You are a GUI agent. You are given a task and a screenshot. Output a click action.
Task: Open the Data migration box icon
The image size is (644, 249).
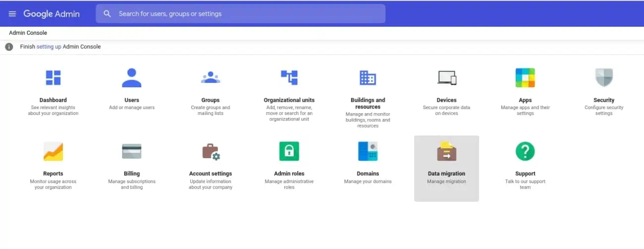pyautogui.click(x=446, y=151)
